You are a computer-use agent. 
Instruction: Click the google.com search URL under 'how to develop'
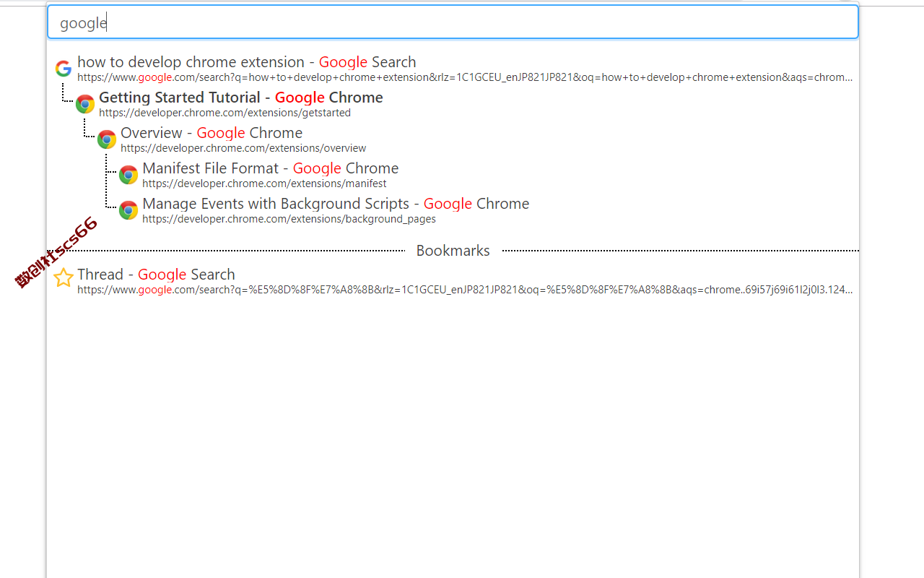pyautogui.click(x=465, y=77)
